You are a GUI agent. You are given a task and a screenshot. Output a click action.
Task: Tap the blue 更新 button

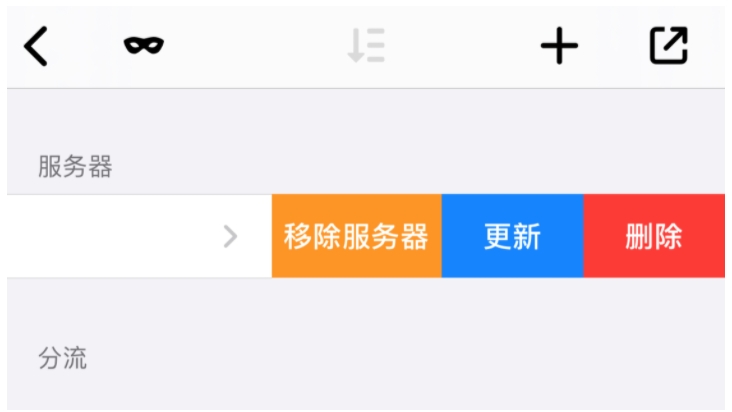tap(513, 236)
